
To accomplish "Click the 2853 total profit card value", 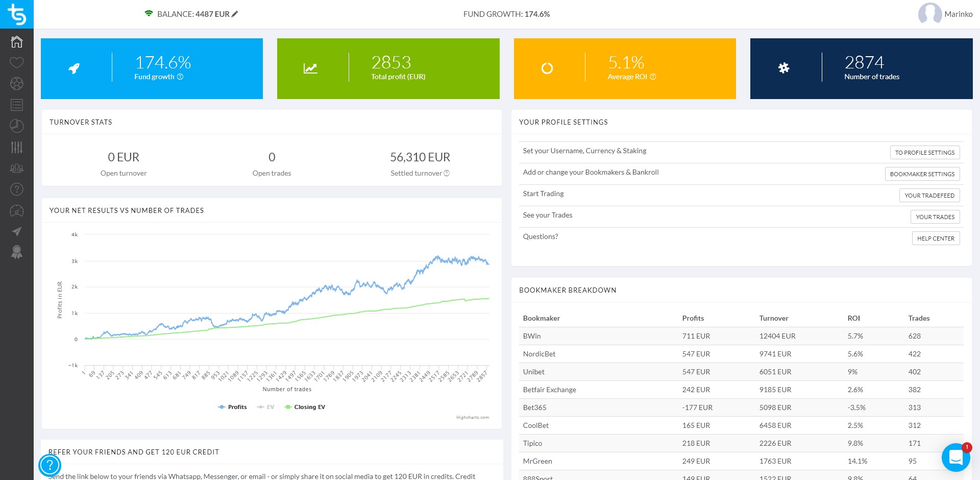I will pos(391,62).
